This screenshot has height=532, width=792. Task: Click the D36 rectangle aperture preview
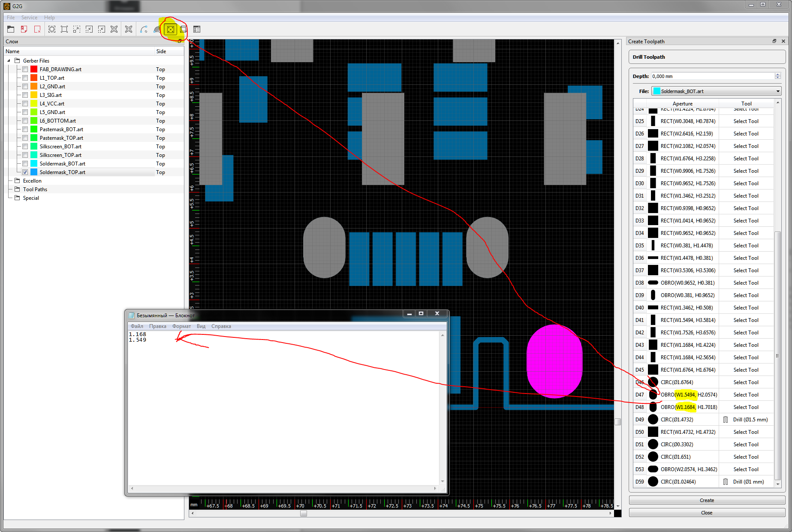(x=653, y=258)
